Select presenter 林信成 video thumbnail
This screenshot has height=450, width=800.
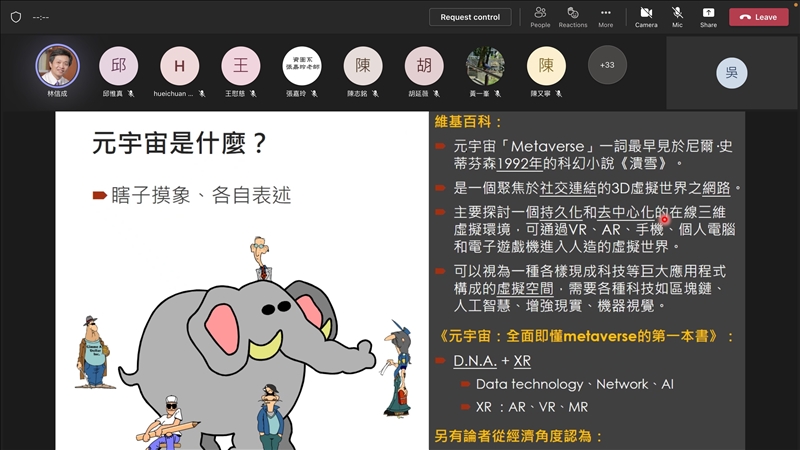(x=58, y=65)
